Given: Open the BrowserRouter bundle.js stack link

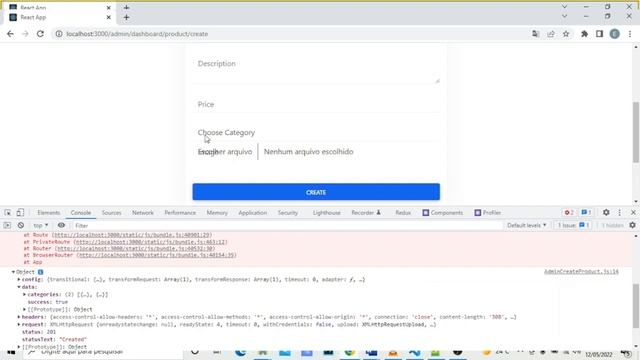Looking at the screenshot, I should point(158,255).
